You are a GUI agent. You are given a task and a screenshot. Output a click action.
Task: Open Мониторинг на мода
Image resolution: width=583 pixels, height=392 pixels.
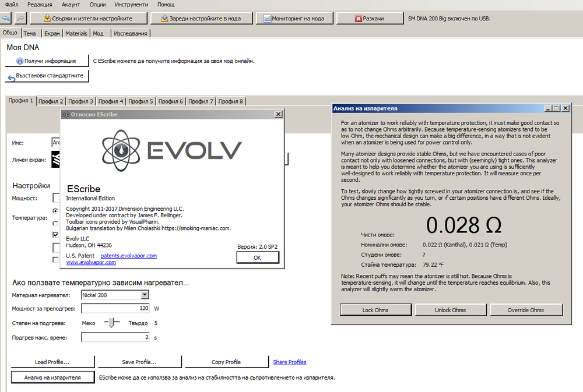point(294,18)
